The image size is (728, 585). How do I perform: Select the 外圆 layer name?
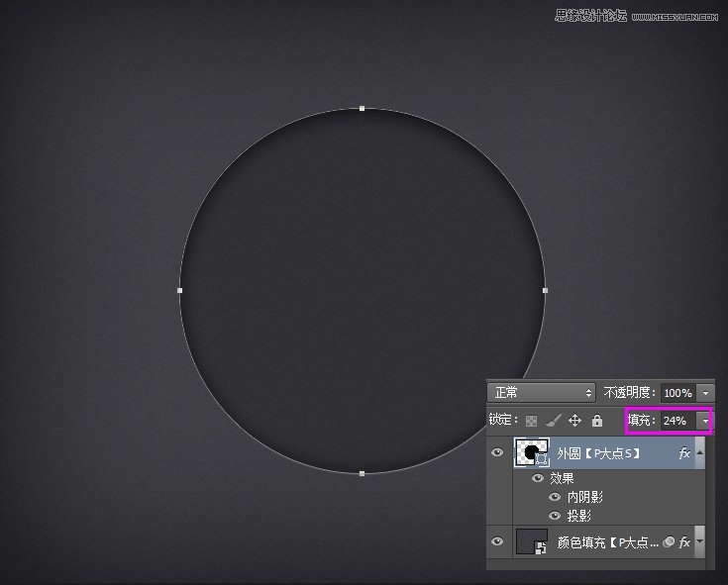pos(598,453)
